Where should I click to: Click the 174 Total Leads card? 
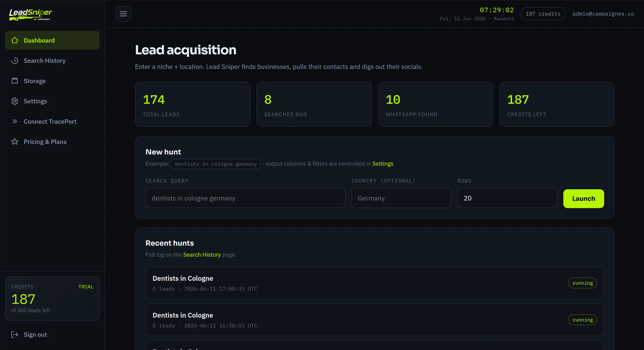coord(193,104)
